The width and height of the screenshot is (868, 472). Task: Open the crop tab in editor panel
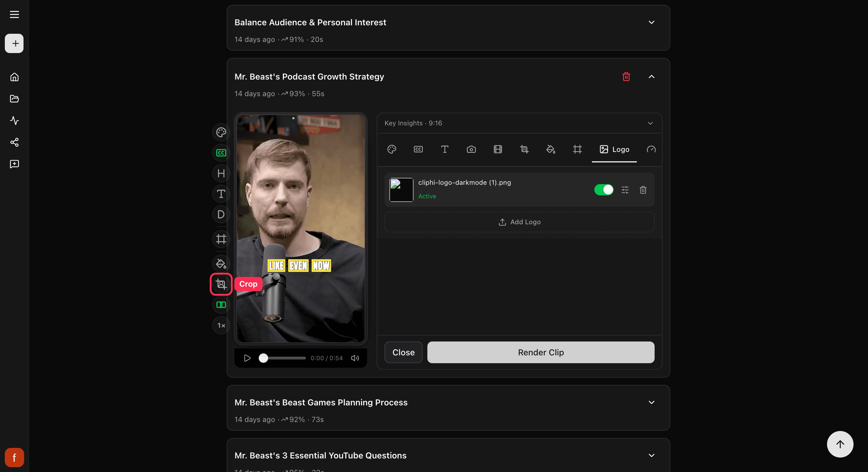click(524, 149)
